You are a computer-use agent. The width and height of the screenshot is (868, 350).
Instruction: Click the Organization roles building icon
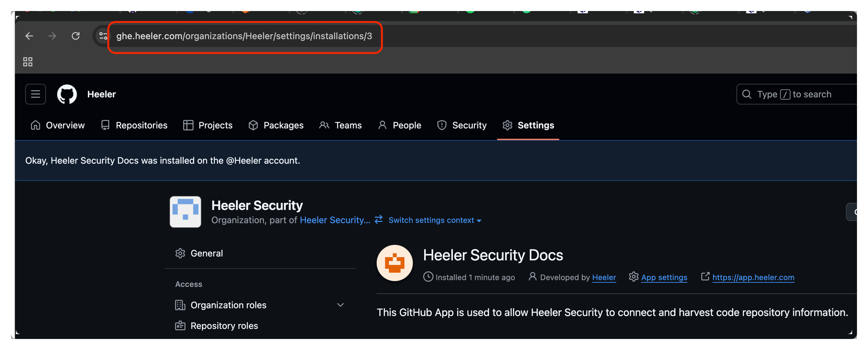click(x=180, y=305)
